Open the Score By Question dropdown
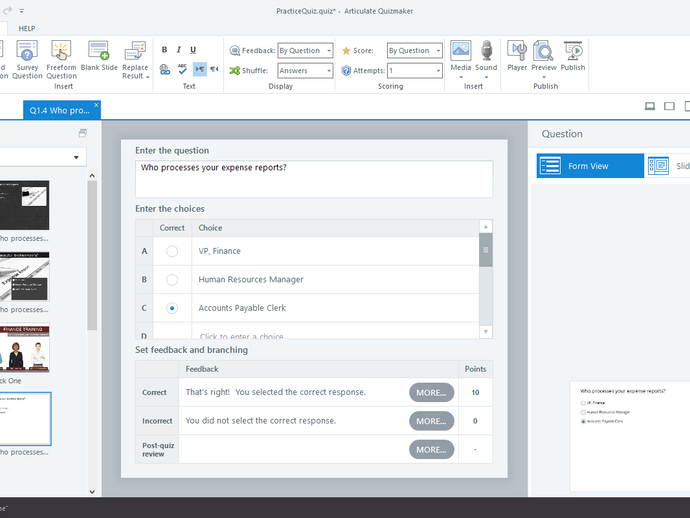This screenshot has height=518, width=690. 415,51
